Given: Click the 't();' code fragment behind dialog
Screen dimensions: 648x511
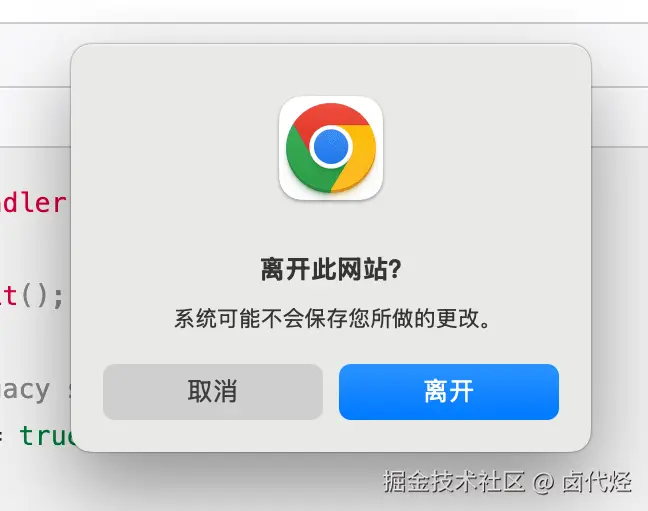Looking at the screenshot, I should [32, 296].
